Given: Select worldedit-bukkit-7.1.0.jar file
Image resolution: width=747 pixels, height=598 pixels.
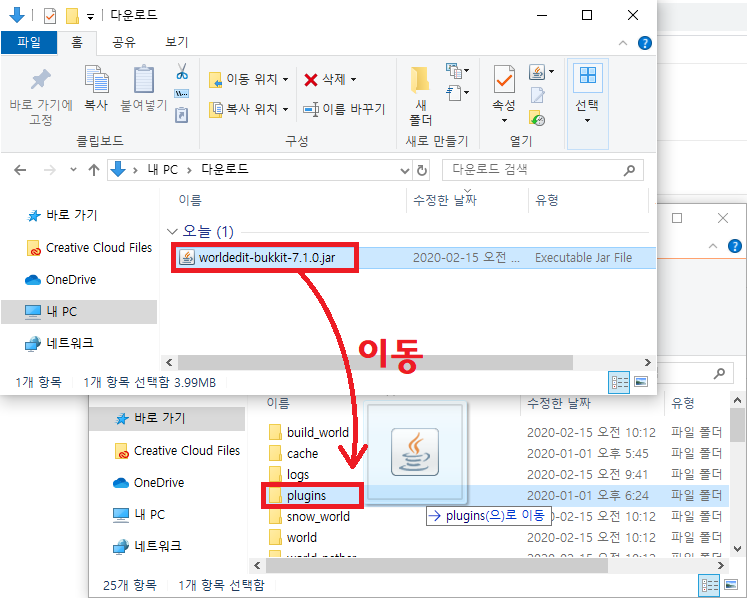Looking at the screenshot, I should click(x=267, y=258).
